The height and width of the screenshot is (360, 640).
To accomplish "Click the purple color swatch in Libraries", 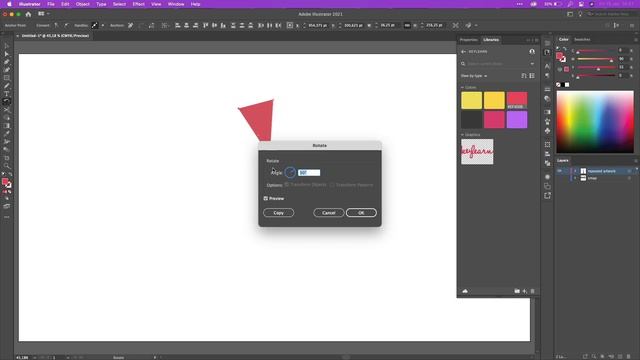I will 517,120.
